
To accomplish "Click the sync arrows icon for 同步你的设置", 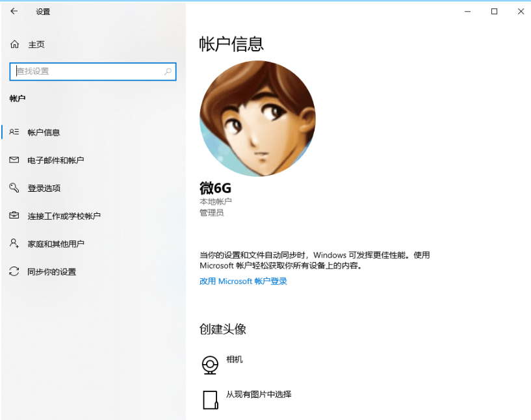I will 14,271.
